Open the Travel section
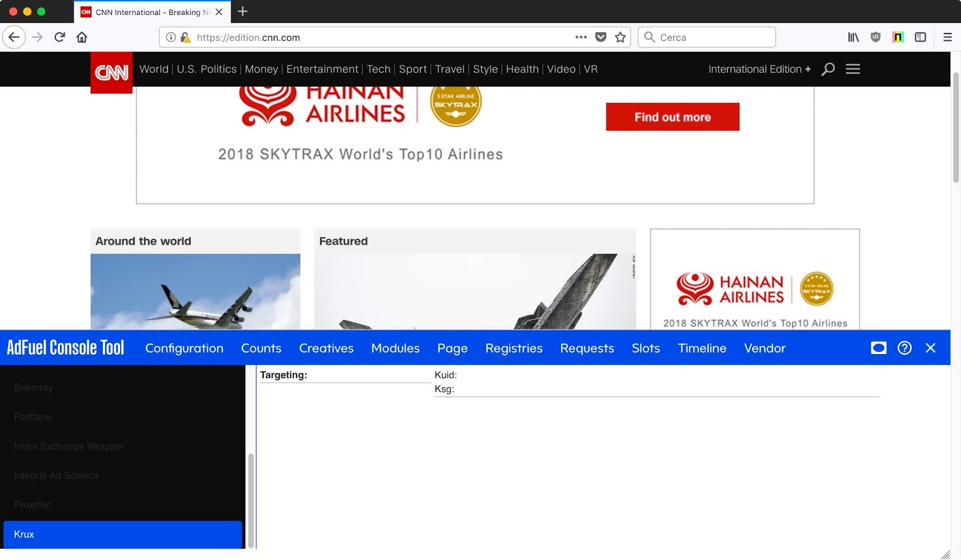Viewport: 961px width, 560px height. pyautogui.click(x=450, y=69)
